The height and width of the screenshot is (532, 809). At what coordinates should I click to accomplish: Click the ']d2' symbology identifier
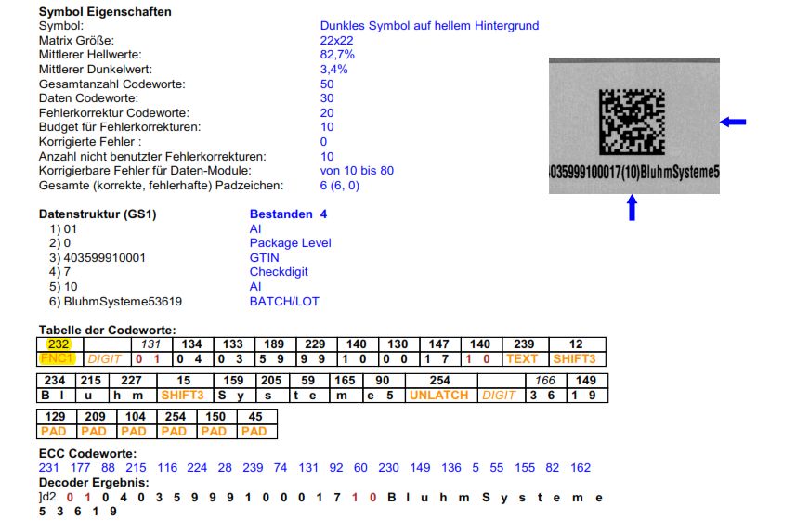pos(47,498)
